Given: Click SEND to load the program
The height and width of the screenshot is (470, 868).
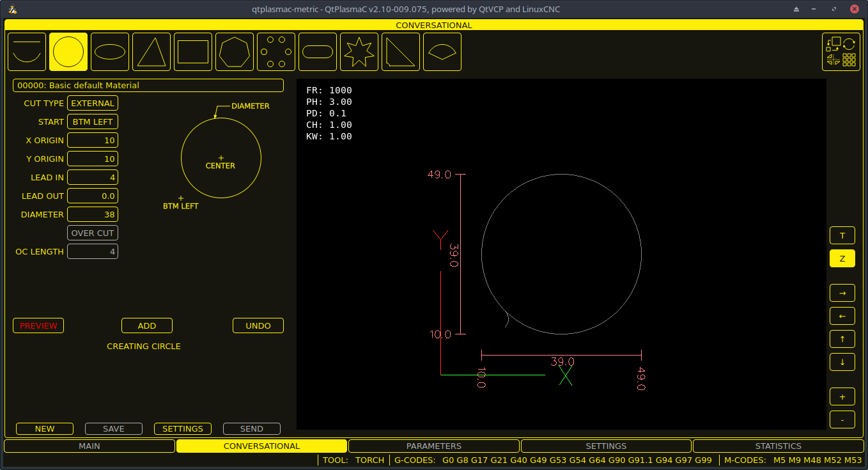Looking at the screenshot, I should click(x=251, y=428).
